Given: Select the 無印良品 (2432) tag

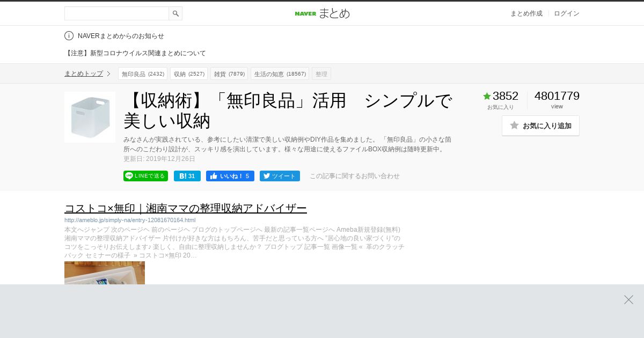Looking at the screenshot, I should [143, 74].
